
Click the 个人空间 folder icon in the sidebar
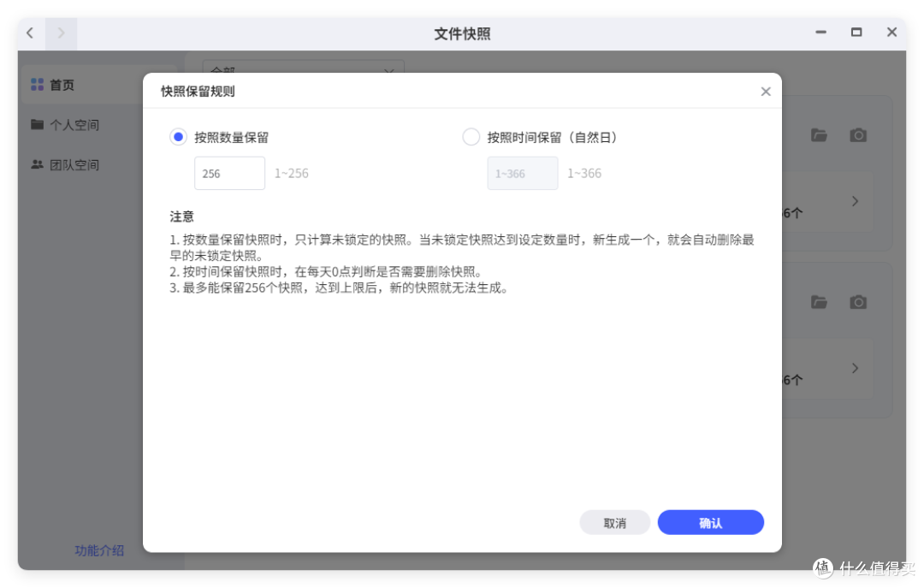[x=37, y=124]
